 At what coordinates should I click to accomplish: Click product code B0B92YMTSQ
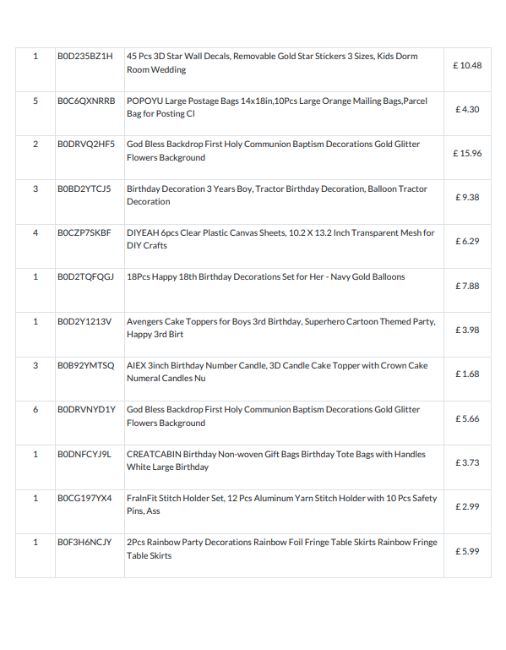point(86,365)
